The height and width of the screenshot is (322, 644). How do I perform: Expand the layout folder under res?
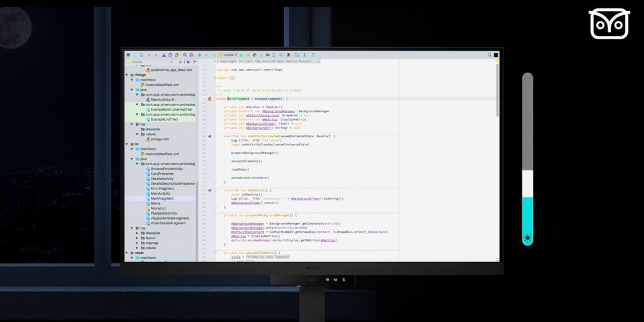click(137, 238)
